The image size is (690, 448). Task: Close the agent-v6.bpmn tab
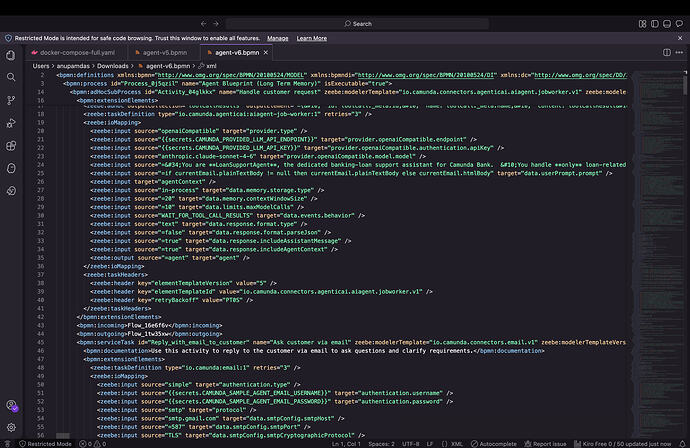[x=266, y=52]
